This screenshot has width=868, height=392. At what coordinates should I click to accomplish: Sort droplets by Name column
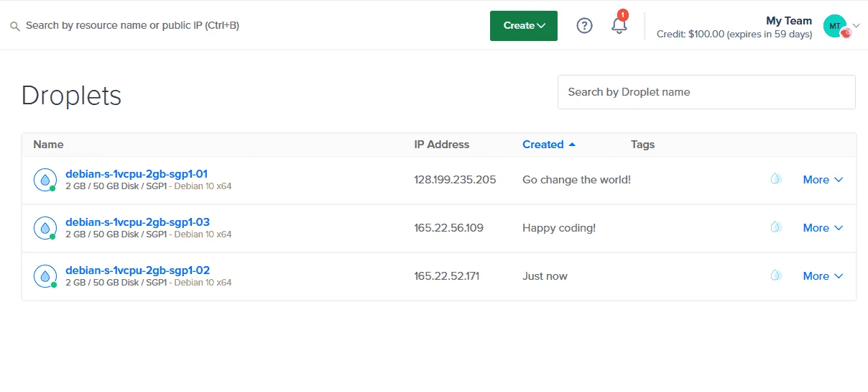[48, 145]
